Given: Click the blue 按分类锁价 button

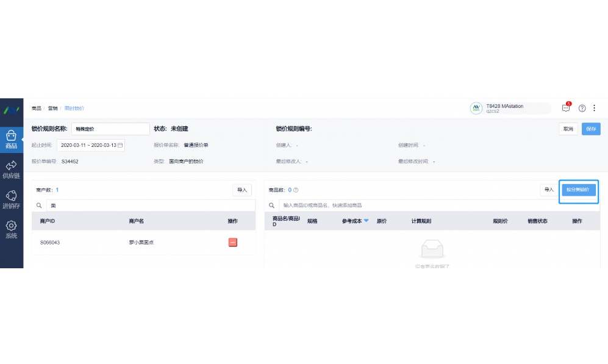Looking at the screenshot, I should click(x=578, y=191).
